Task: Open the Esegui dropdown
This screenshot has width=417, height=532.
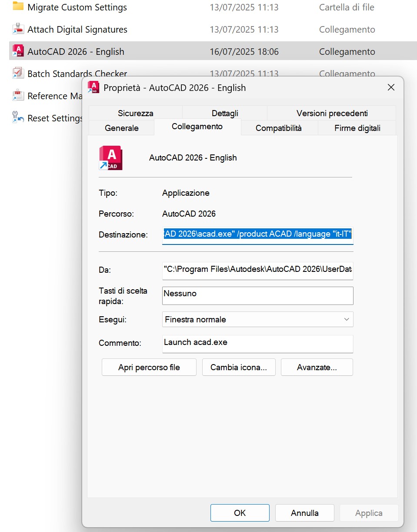Action: click(257, 319)
